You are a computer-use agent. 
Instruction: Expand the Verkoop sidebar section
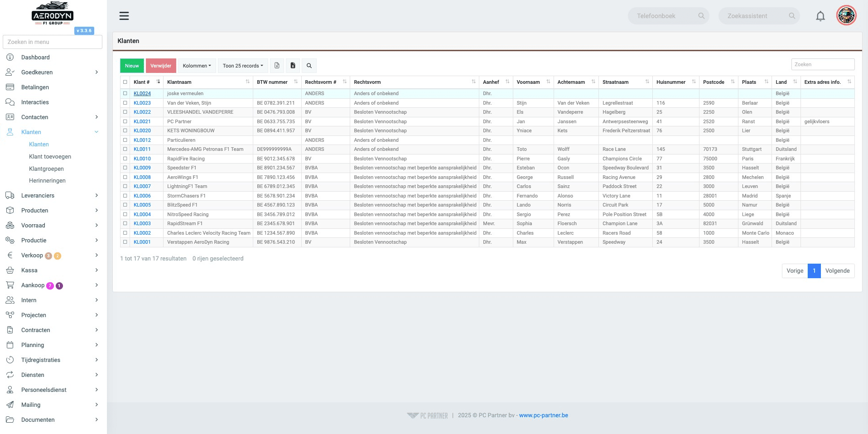coord(53,255)
